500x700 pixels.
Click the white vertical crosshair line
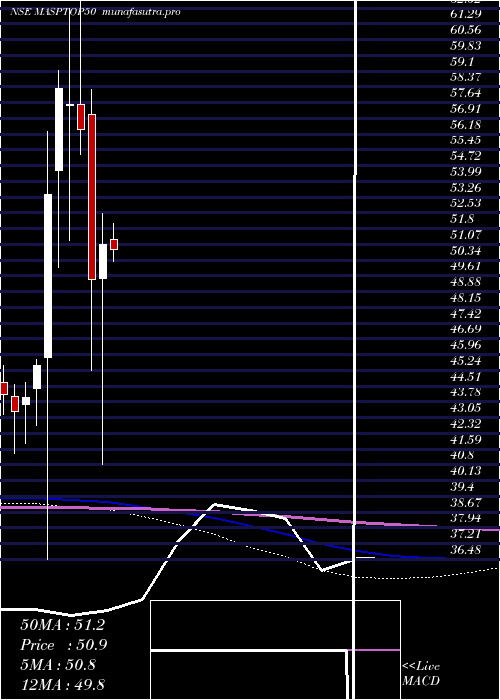point(355,348)
